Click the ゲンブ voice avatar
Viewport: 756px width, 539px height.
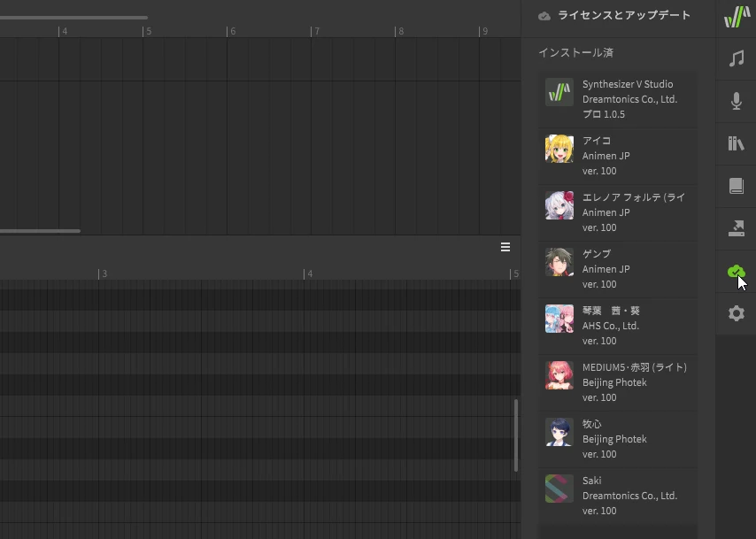click(x=559, y=262)
